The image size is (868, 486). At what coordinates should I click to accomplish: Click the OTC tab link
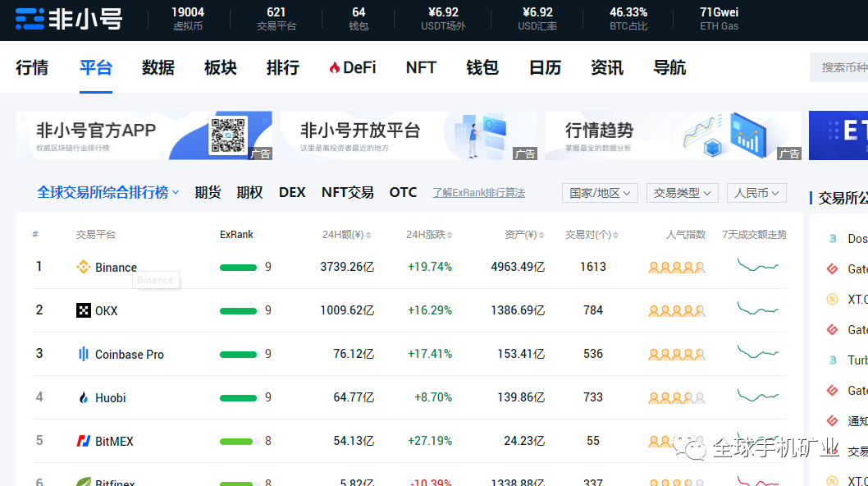(403, 191)
